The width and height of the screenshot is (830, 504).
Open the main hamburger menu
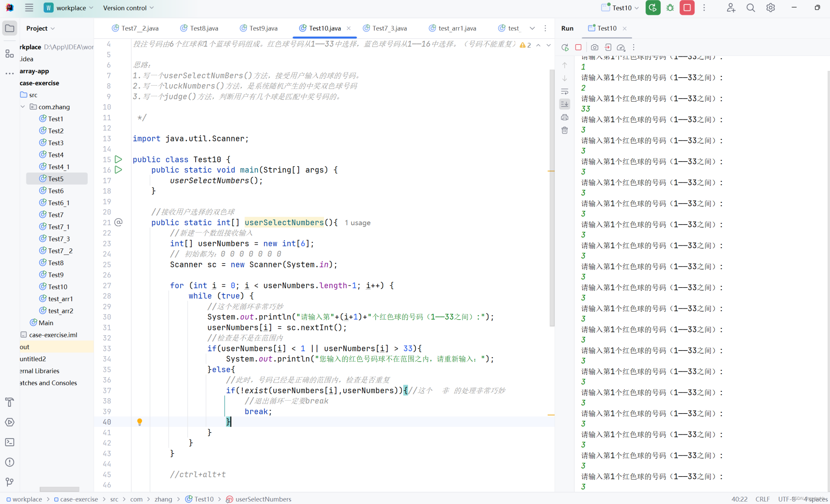(29, 8)
